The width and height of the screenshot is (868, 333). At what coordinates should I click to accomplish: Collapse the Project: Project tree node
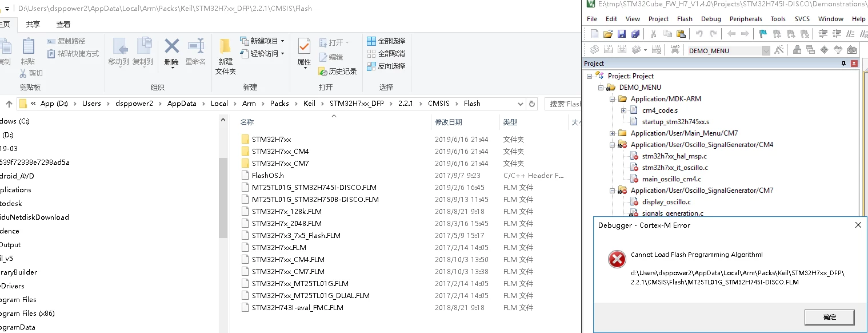point(589,76)
